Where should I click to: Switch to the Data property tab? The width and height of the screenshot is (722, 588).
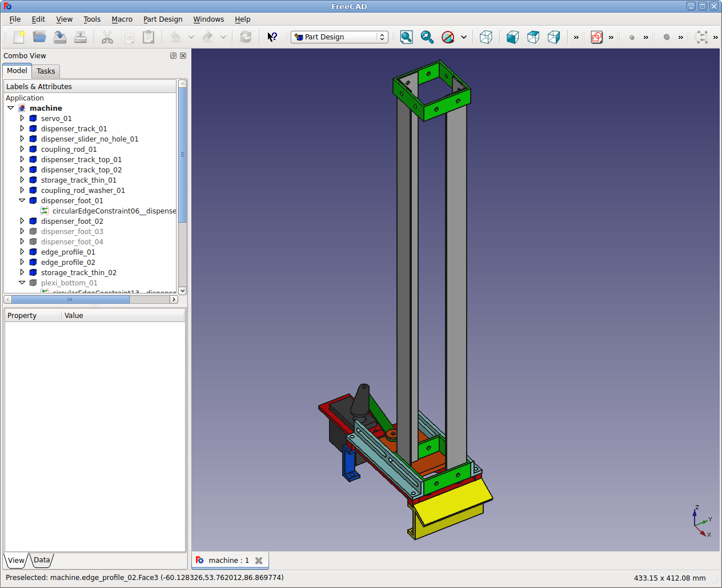[42, 560]
